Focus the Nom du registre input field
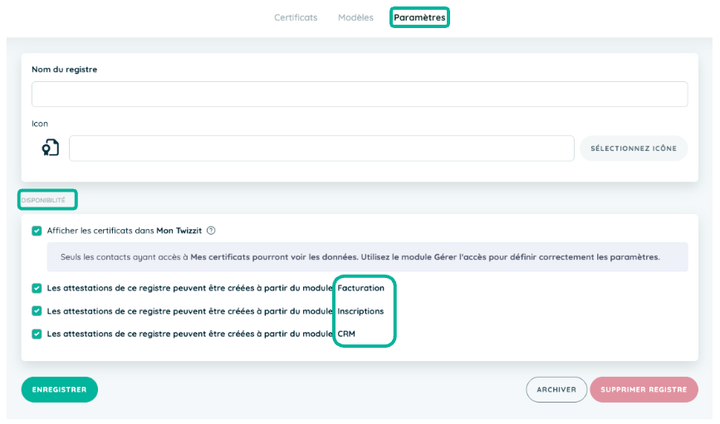 click(x=360, y=94)
